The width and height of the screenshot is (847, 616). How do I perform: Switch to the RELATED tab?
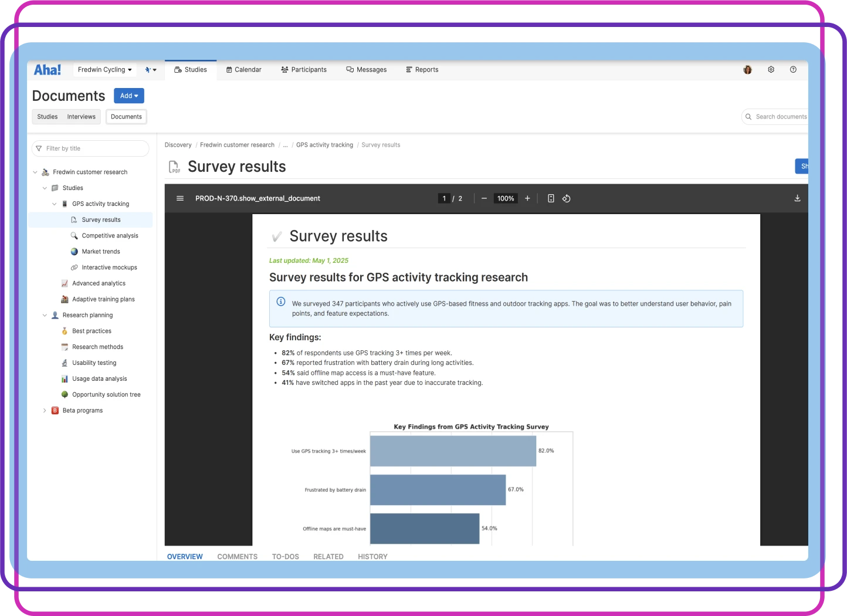328,557
